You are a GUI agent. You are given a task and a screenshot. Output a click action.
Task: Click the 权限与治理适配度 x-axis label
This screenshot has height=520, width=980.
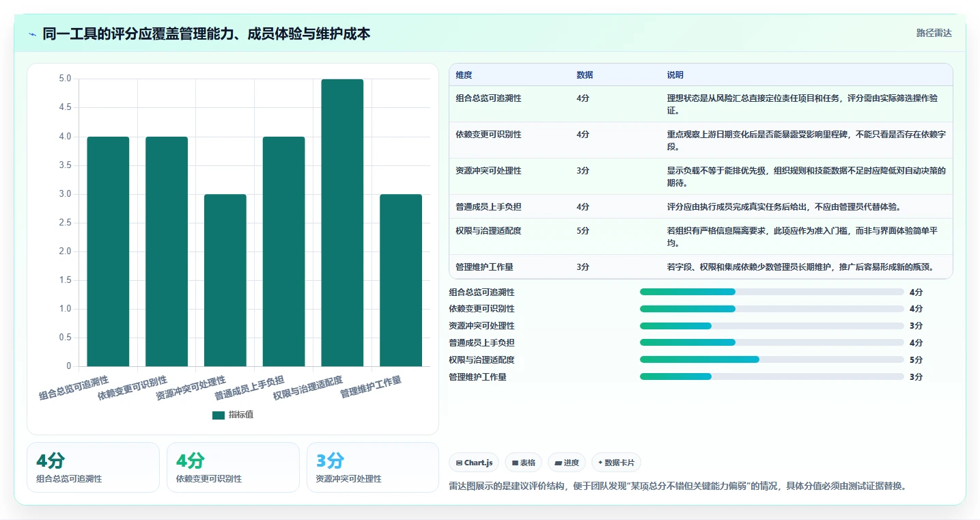tap(307, 387)
